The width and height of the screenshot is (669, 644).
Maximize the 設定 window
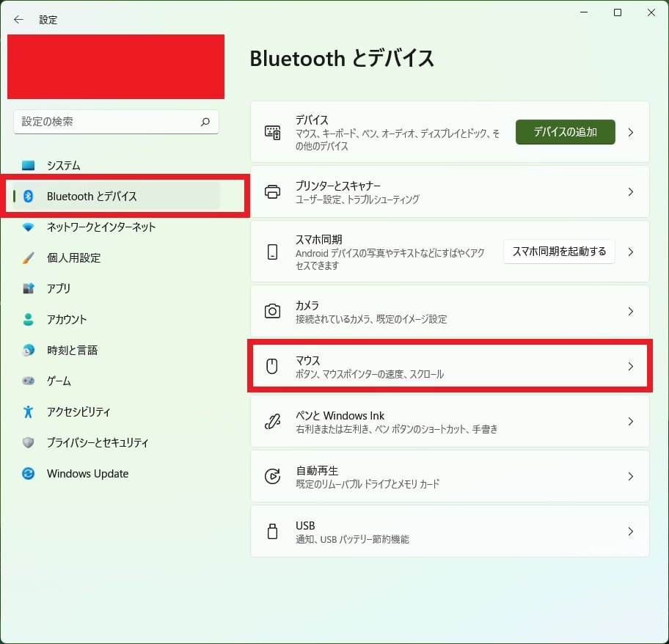pos(618,12)
